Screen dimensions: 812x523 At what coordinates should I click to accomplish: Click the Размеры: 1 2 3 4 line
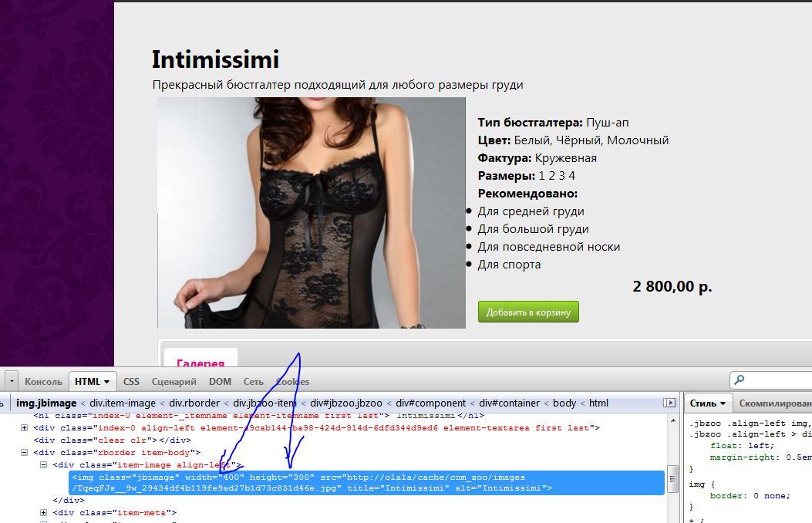click(x=526, y=176)
